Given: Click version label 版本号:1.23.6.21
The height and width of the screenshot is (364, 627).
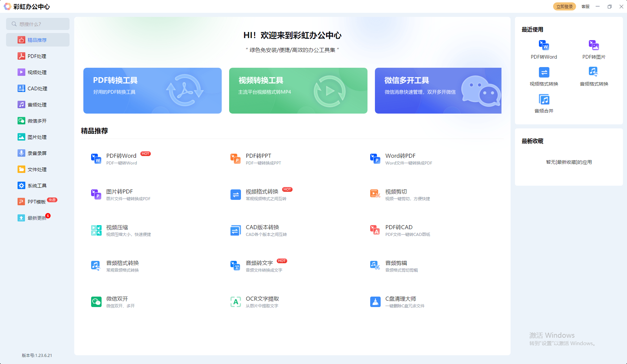Looking at the screenshot, I should coord(37,355).
